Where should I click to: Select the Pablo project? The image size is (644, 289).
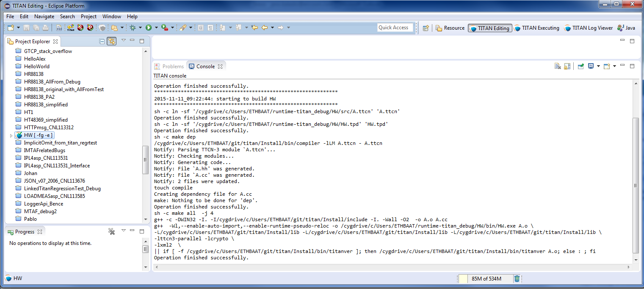click(x=30, y=219)
